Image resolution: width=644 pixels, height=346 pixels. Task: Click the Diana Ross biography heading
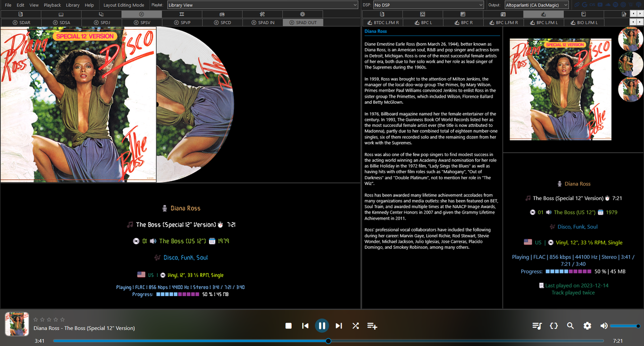coord(376,31)
